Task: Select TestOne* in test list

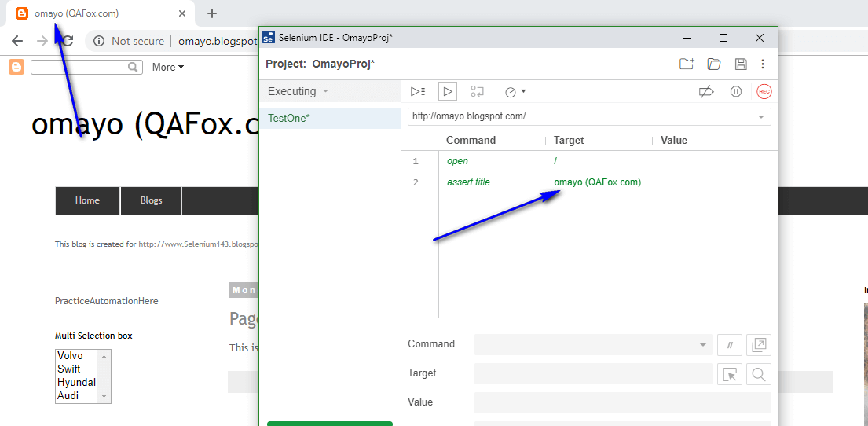Action: coord(331,118)
